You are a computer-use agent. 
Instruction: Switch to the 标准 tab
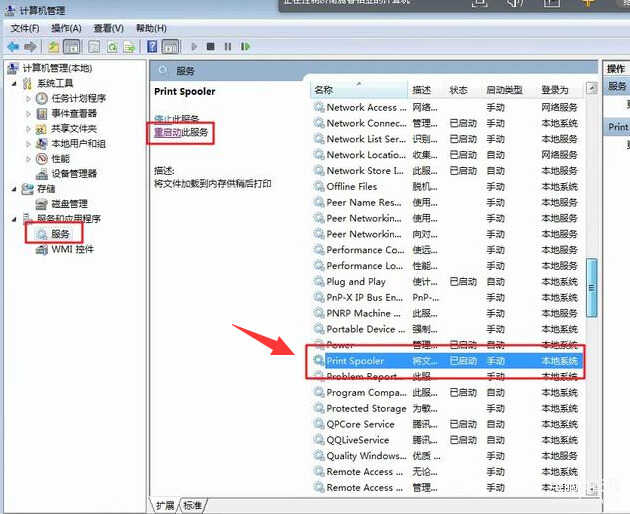coord(193,505)
